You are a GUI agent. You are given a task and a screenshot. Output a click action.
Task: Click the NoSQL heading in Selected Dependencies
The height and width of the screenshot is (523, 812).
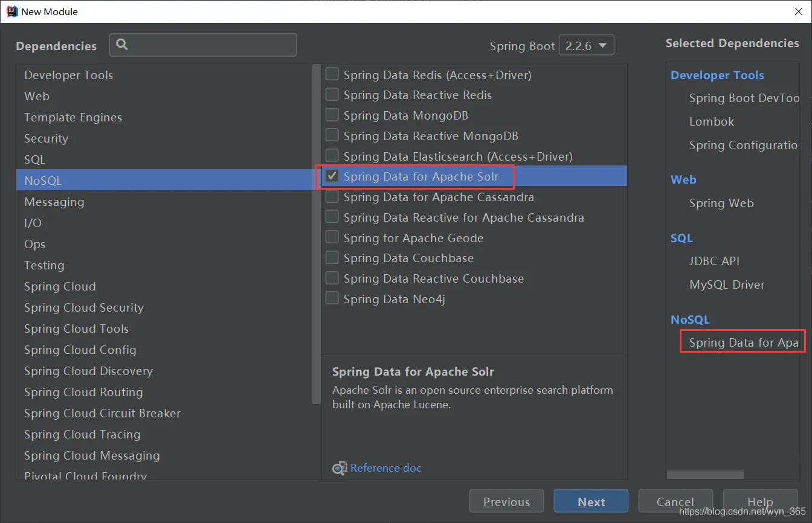(x=690, y=319)
